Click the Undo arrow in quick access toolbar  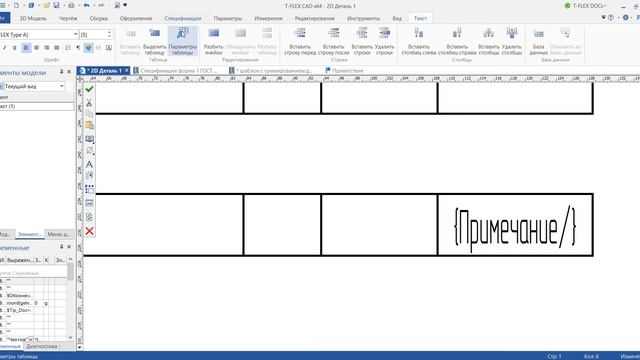[87, 5]
